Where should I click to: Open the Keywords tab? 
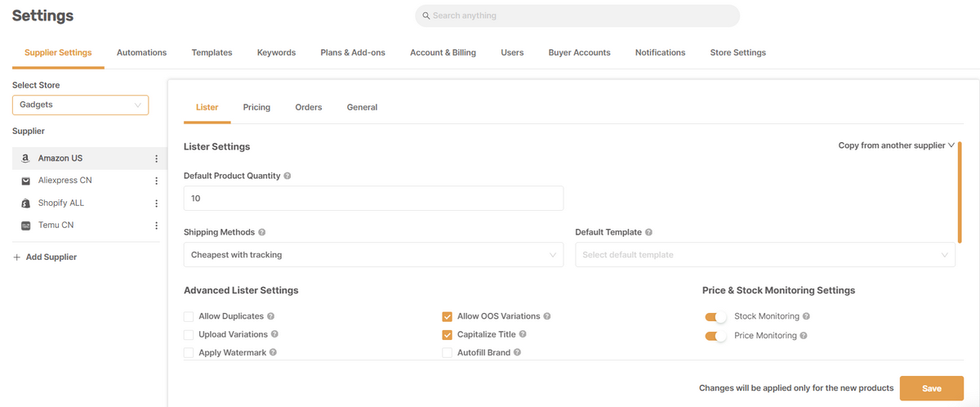[276, 52]
